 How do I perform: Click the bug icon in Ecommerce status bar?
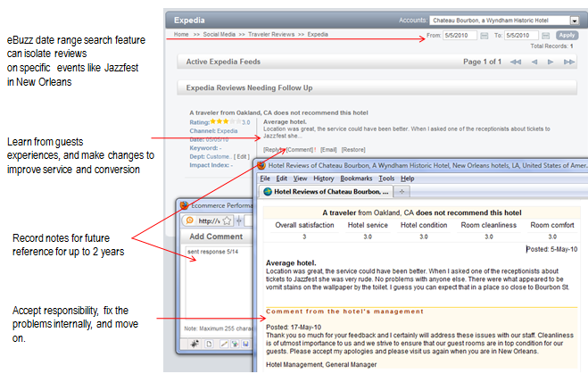point(195,344)
